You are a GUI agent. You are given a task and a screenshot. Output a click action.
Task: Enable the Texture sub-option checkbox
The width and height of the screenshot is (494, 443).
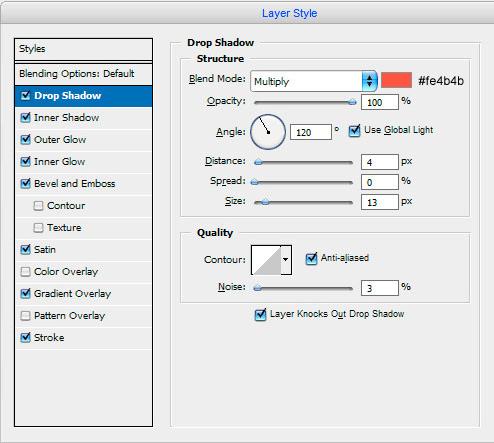38,228
